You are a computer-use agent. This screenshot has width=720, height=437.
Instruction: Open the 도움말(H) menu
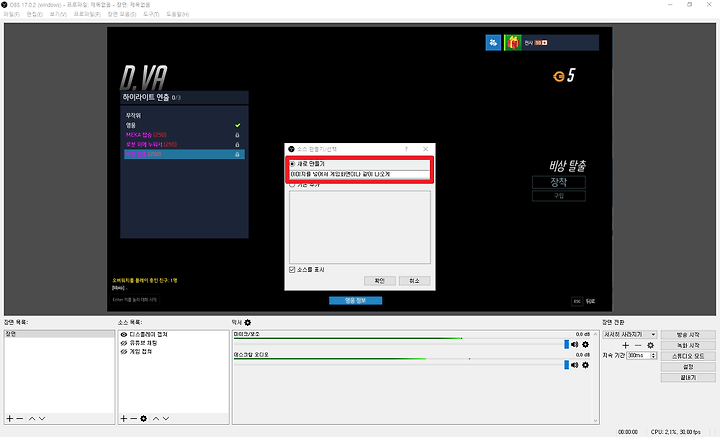click(x=177, y=14)
